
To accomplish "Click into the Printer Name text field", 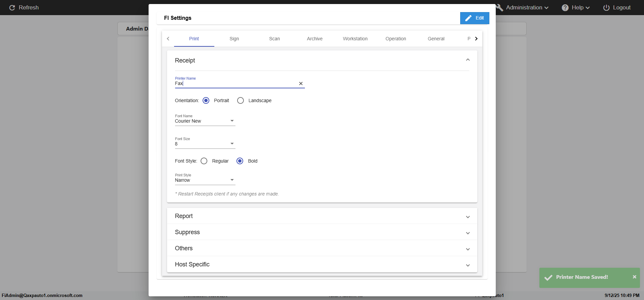I will coord(235,84).
